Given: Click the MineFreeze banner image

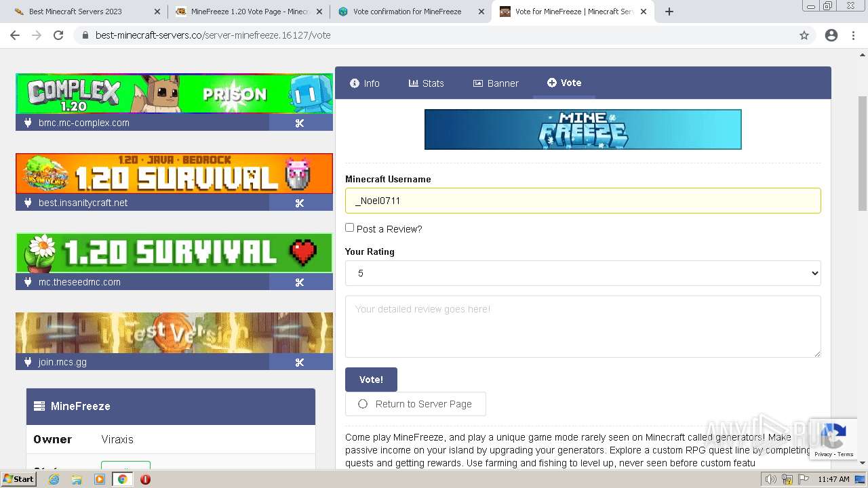Looking at the screenshot, I should click(x=583, y=129).
